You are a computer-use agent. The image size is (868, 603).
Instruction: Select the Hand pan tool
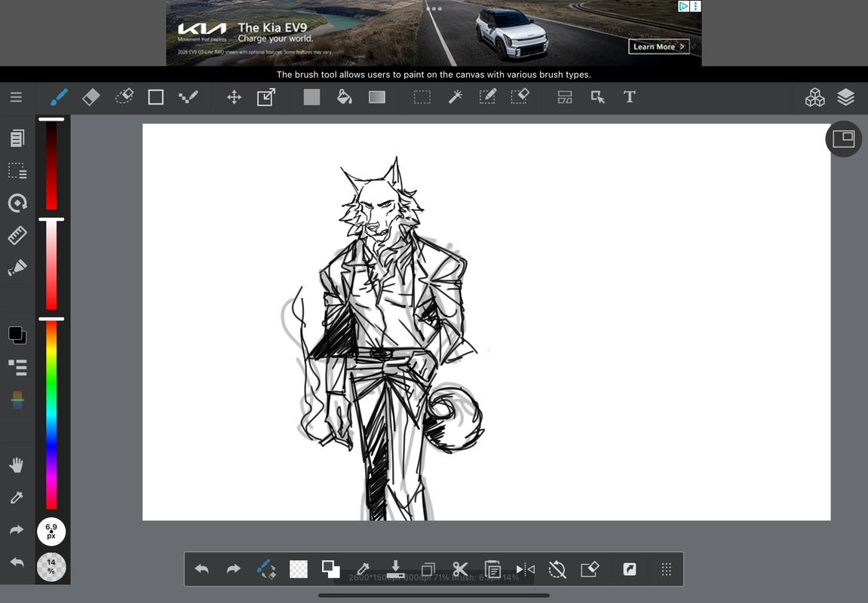[17, 465]
